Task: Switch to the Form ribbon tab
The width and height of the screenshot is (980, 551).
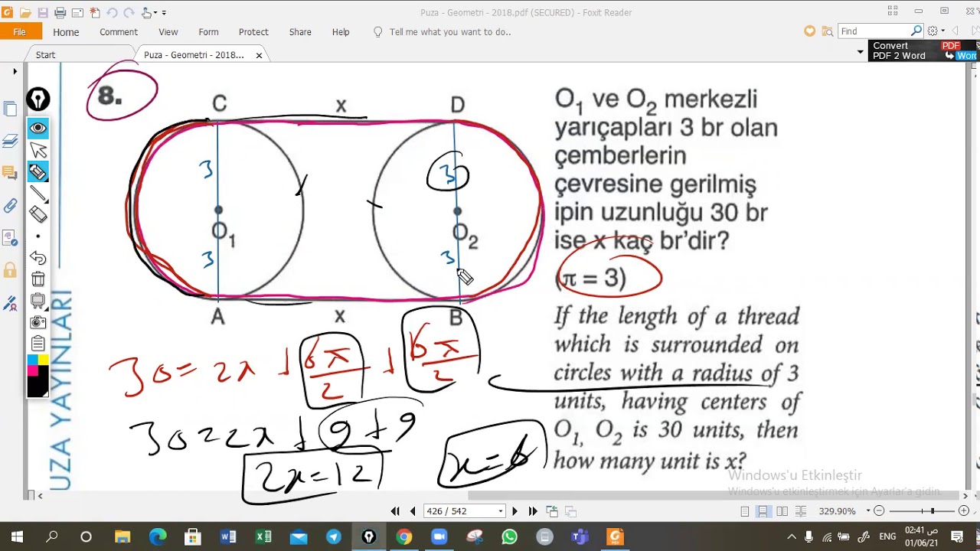Action: coord(208,32)
